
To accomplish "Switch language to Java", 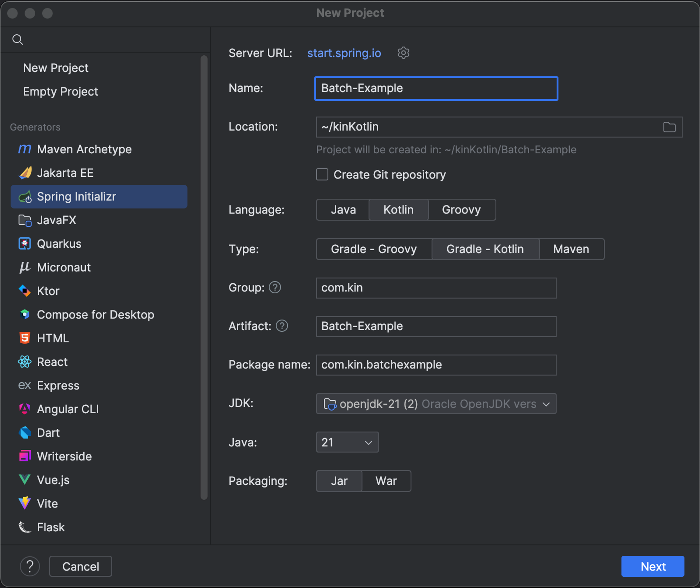I will 343,210.
